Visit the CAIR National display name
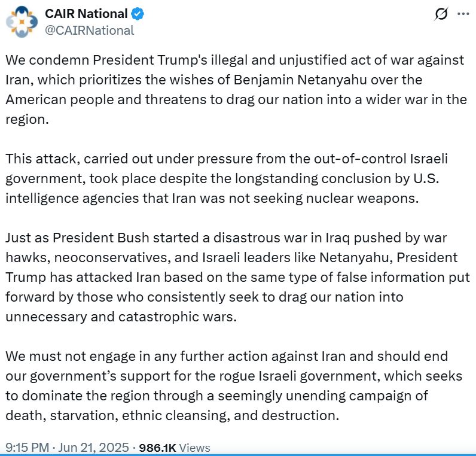The image size is (476, 456). [x=86, y=14]
